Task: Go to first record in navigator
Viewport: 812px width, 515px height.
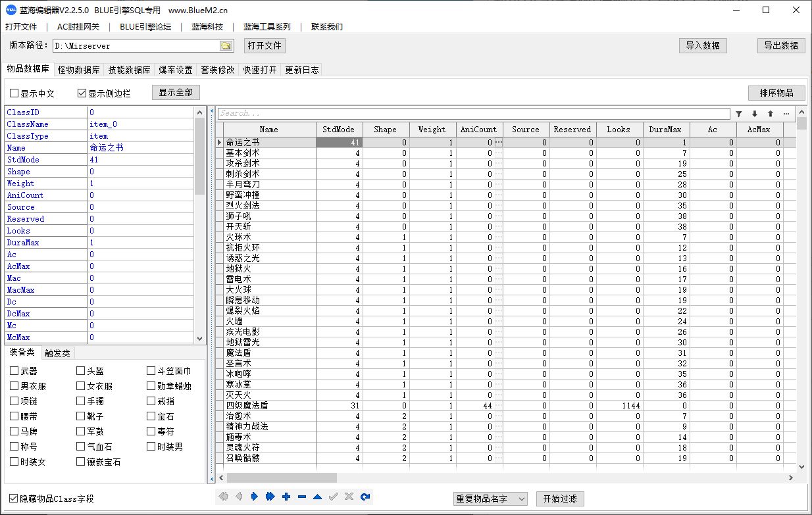Action: pos(223,497)
